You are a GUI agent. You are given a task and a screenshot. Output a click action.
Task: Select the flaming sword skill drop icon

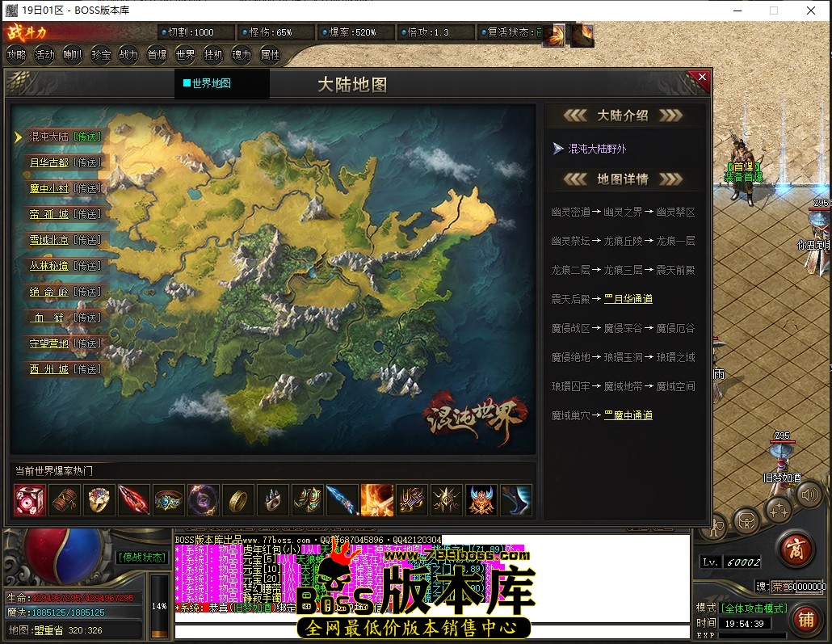point(377,500)
